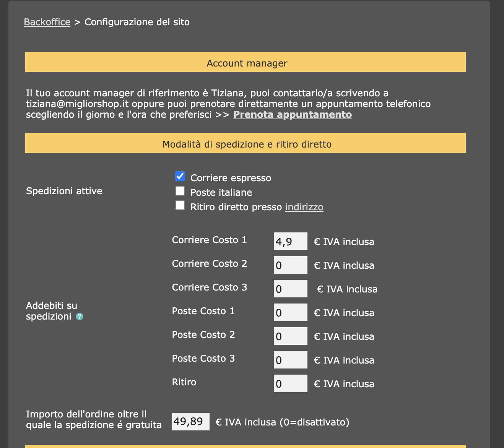The image size is (504, 448).
Task: Click the help icon beside Addebiti su spedizioni
Action: coord(80,317)
